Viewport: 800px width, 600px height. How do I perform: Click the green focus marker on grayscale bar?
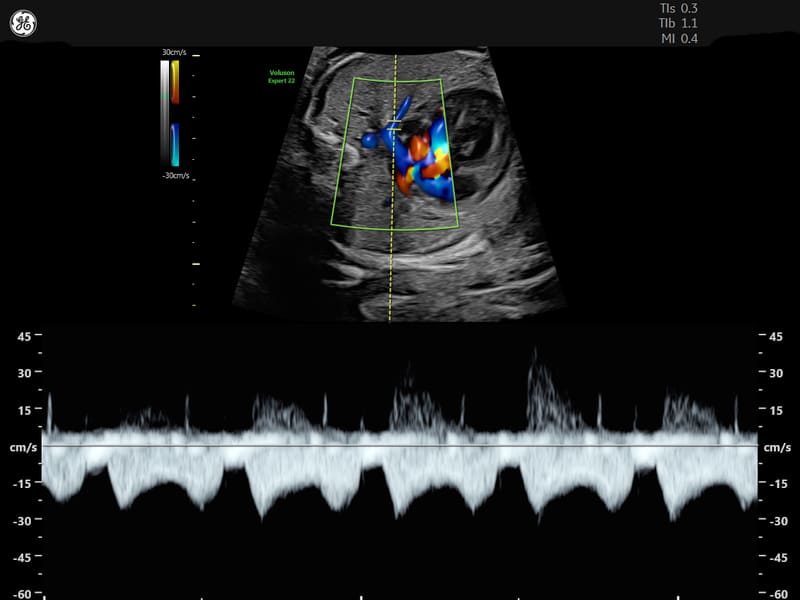pos(165,96)
